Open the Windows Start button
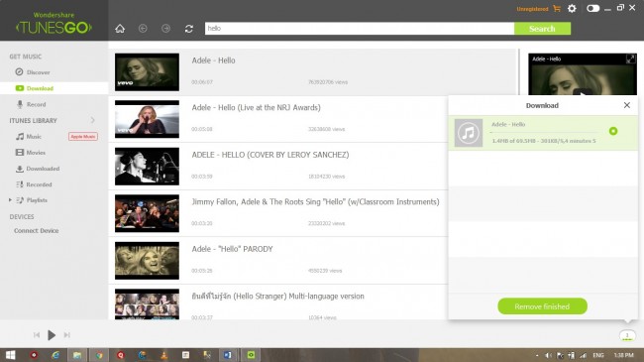Screen dimensions: 644x362 click(11, 355)
